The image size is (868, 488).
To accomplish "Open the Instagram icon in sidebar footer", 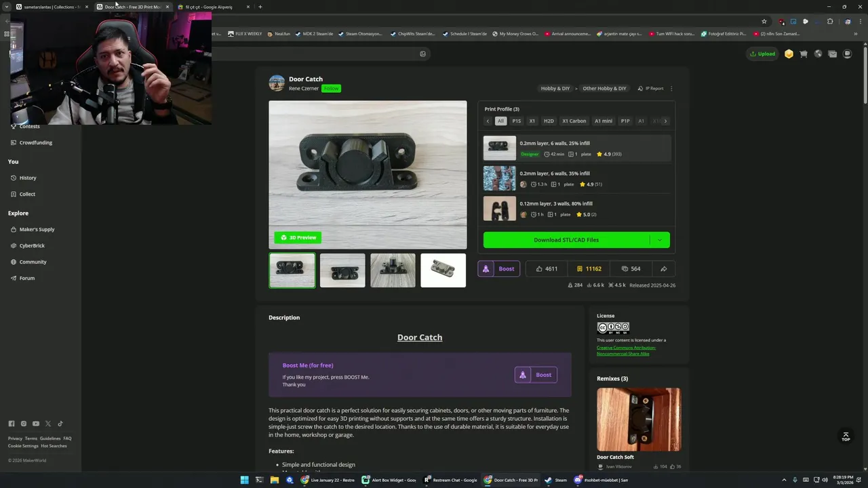I will click(24, 424).
